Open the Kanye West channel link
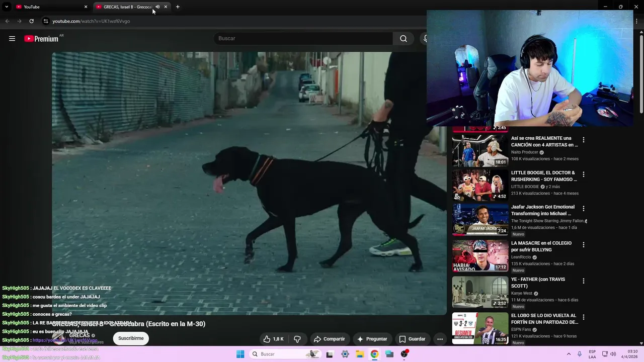The image size is (644, 362). (522, 293)
